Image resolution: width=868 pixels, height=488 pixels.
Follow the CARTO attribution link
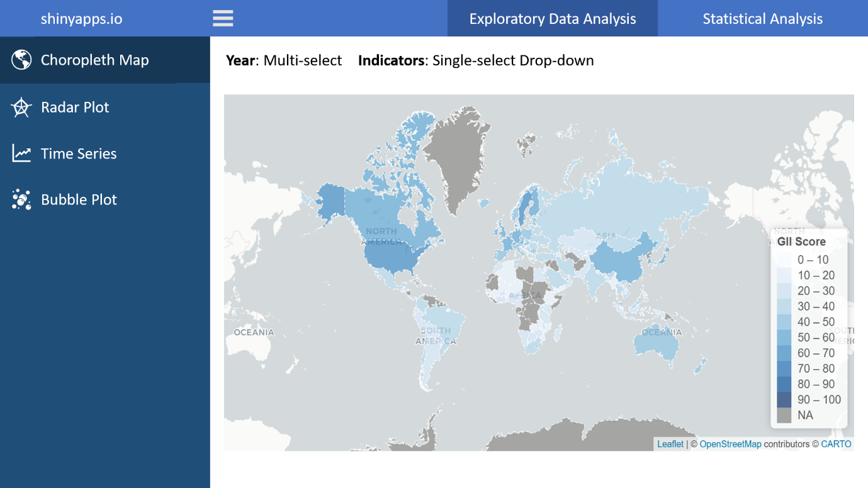point(836,444)
